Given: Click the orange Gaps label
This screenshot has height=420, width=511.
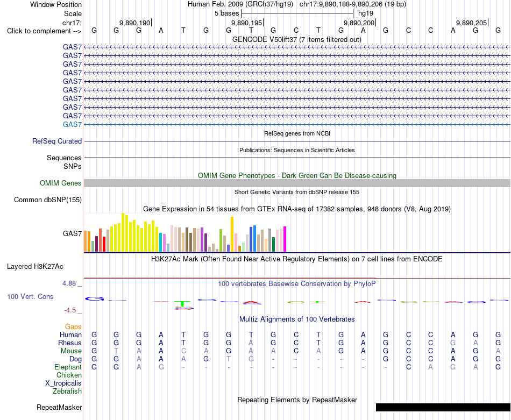Looking at the screenshot, I should [x=73, y=326].
